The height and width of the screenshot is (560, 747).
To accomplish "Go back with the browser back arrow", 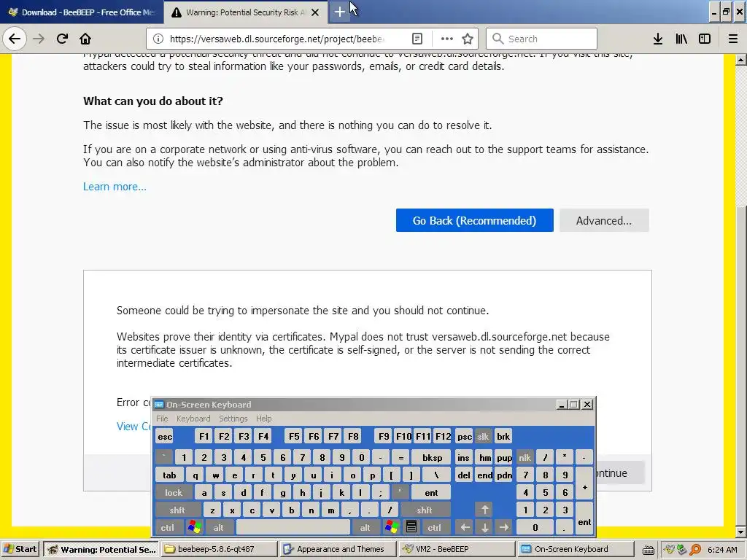I will [x=15, y=39].
